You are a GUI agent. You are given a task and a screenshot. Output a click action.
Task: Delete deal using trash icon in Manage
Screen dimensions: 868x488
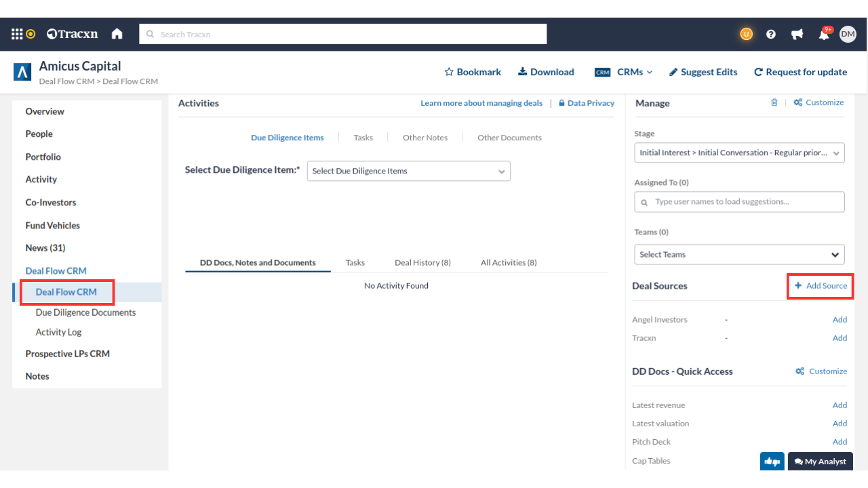point(774,102)
